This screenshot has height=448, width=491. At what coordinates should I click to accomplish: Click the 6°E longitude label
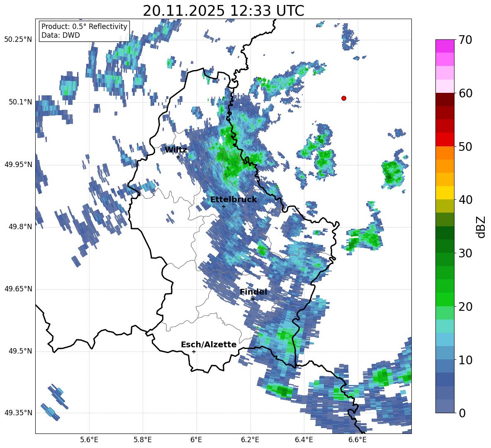pos(196,440)
